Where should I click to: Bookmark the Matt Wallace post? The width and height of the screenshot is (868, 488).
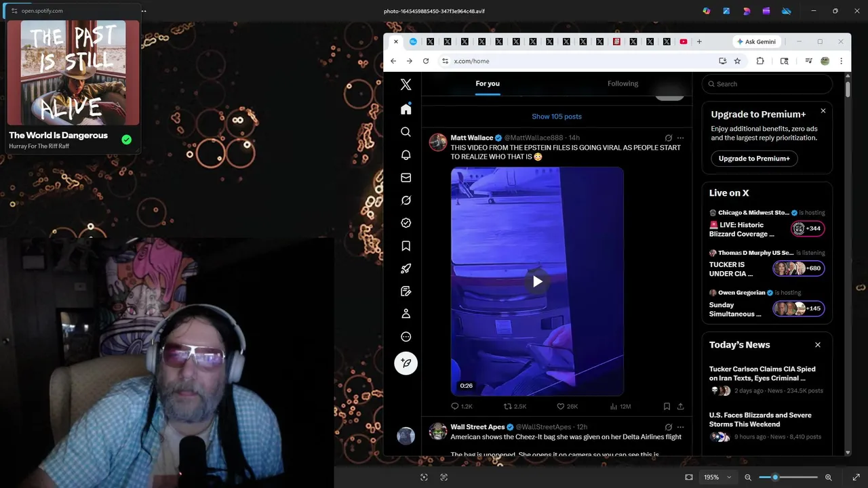tap(667, 406)
